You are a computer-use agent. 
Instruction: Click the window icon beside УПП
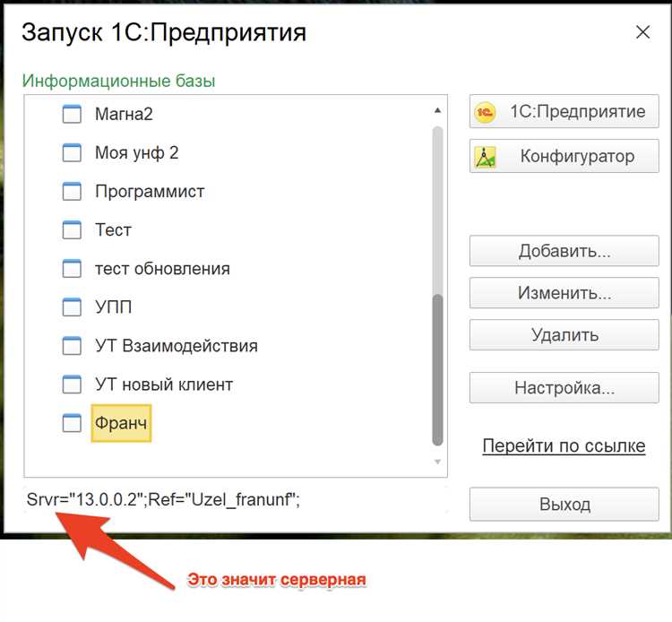point(72,307)
